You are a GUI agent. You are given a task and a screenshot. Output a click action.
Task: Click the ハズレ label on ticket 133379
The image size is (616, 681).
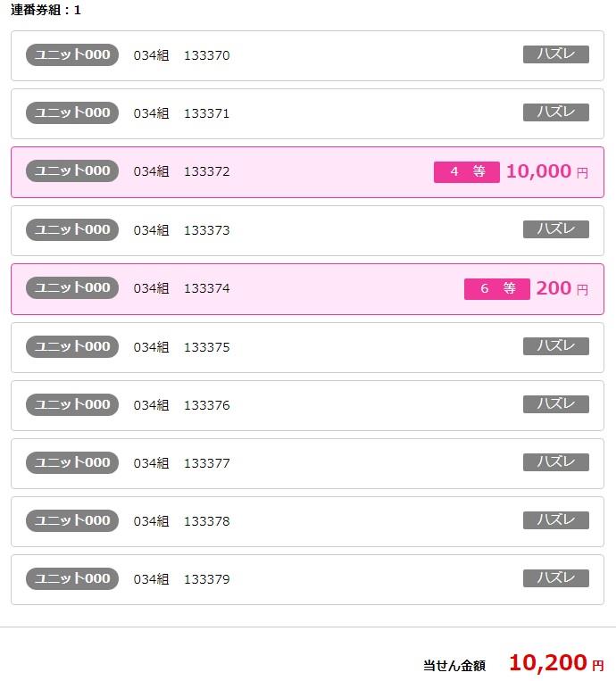pyautogui.click(x=555, y=578)
